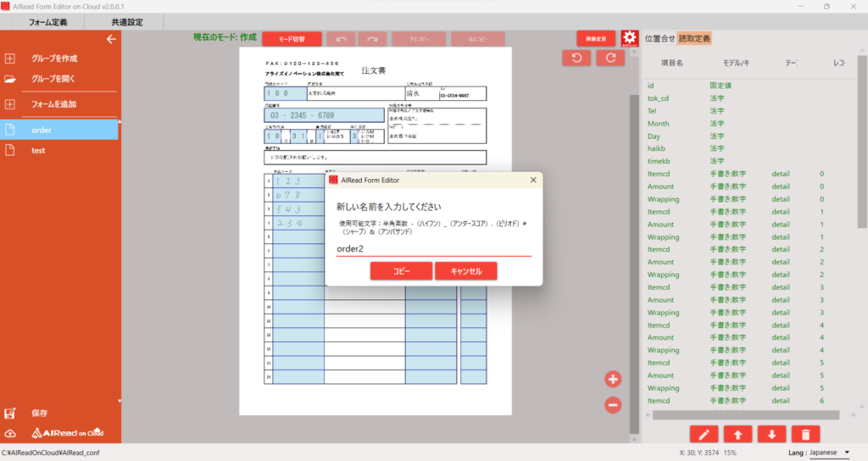This screenshot has width=868, height=461.
Task: Click the pencil edit icon button
Action: point(704,434)
